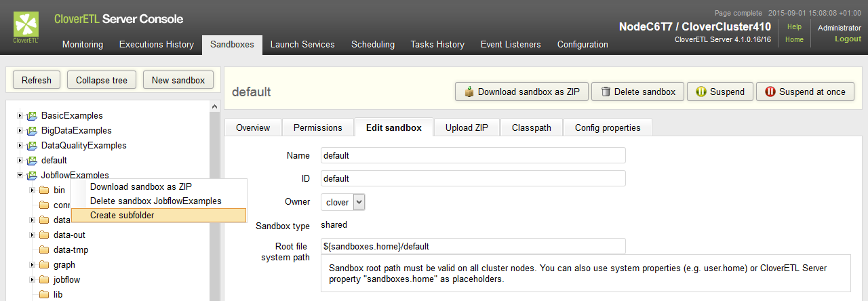Click the graph folder icon
Screen dimensions: 868x301
click(x=45, y=265)
